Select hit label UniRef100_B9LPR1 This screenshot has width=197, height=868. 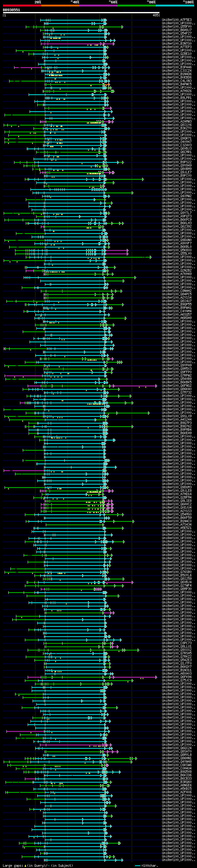[x=177, y=98]
